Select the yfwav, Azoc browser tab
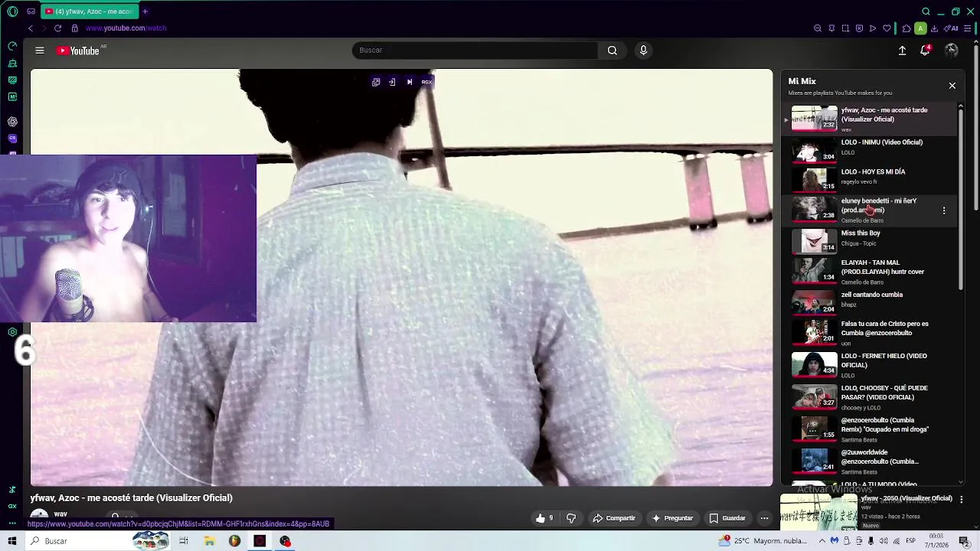Viewport: 980px width, 551px height. tap(88, 11)
